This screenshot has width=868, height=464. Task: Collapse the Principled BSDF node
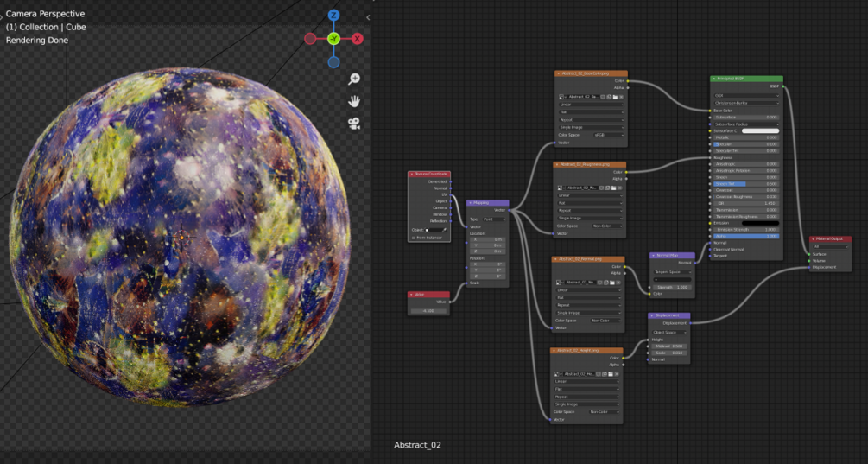pos(714,79)
